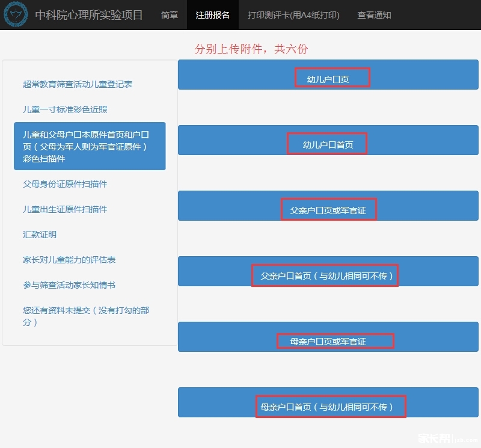
Task: Choose 汇款证明 in the sidebar
Action: pos(40,235)
